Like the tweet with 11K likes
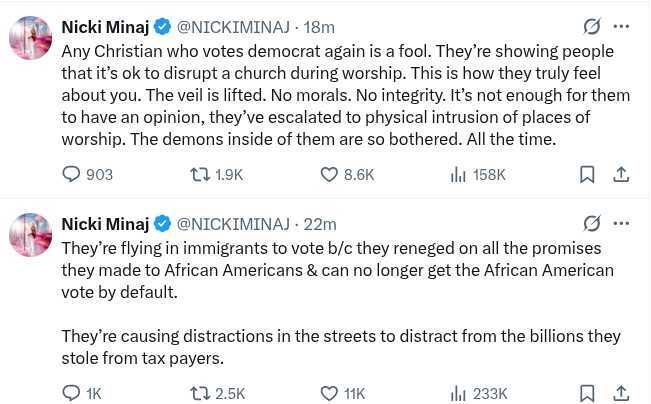Screen dimensions: 651x404 point(330,393)
